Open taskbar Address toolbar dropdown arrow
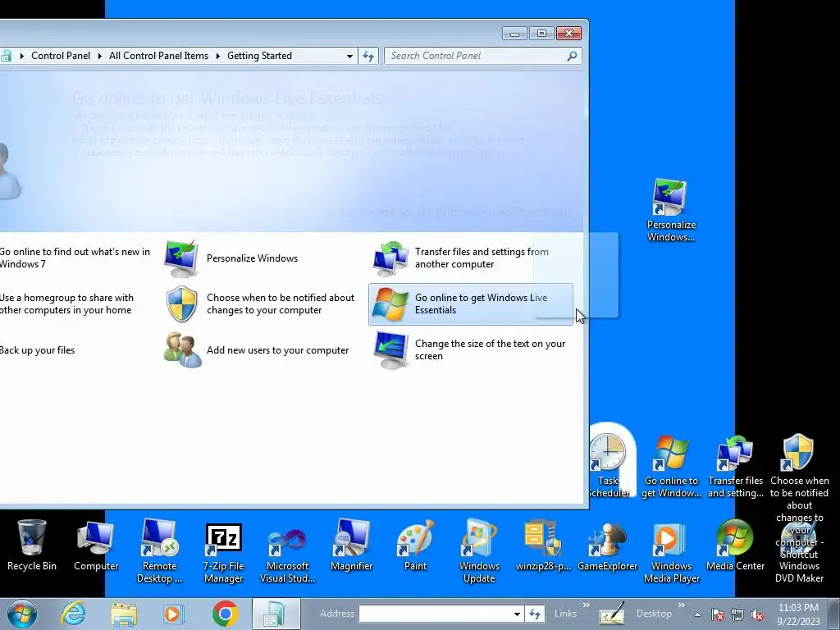The image size is (840, 630). (x=517, y=614)
